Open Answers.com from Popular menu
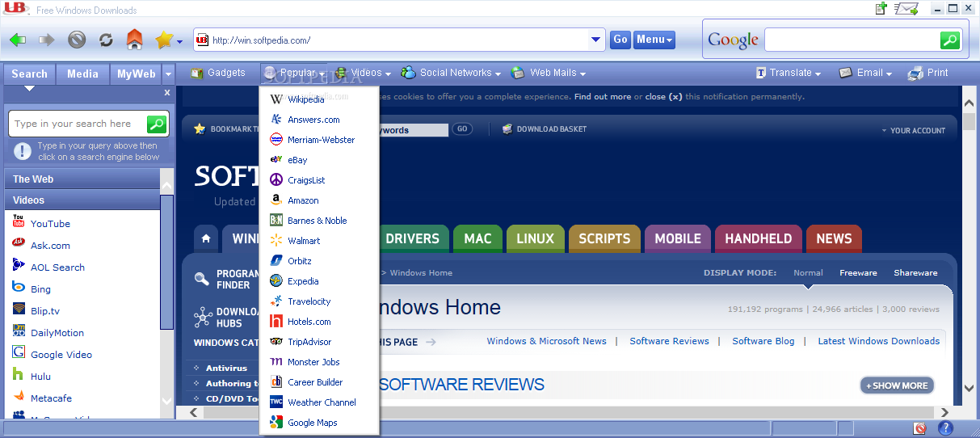The width and height of the screenshot is (980, 438). pos(319,120)
